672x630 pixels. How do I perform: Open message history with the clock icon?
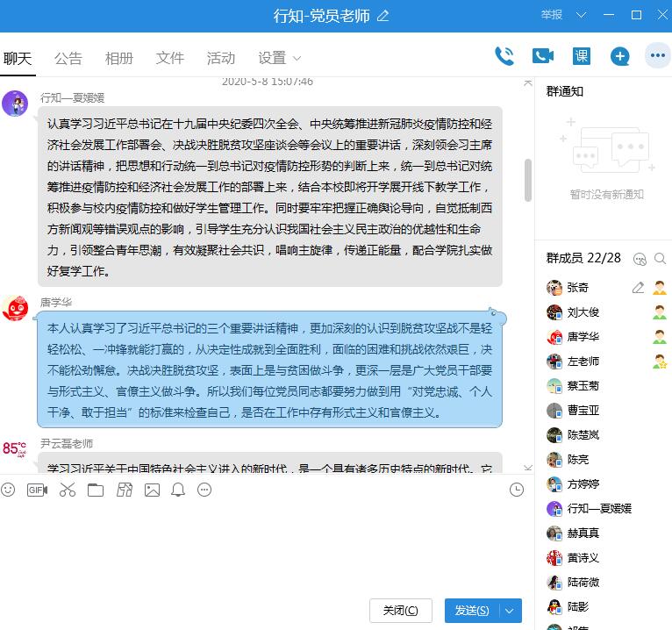coord(517,490)
